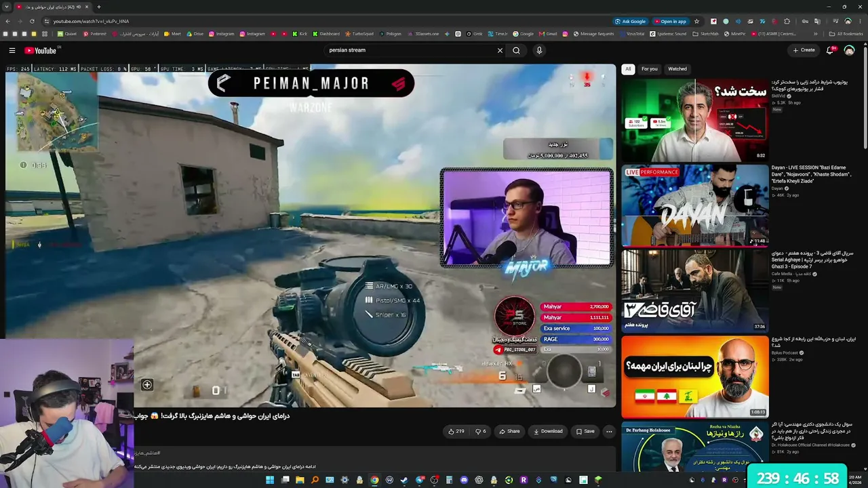Click the browser address bar URL
Viewport: 868px width, 488px height.
click(x=91, y=21)
